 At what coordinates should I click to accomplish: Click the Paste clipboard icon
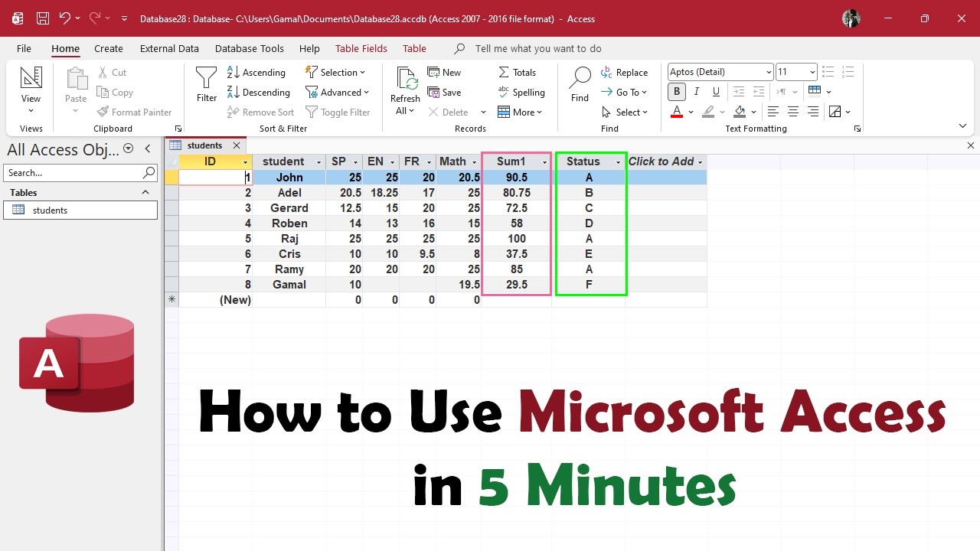click(76, 79)
